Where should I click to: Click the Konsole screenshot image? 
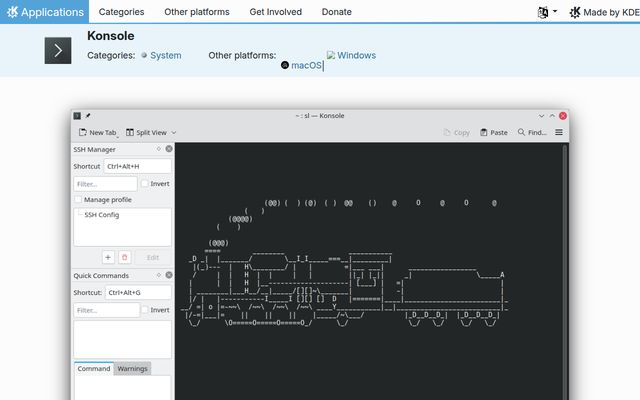[x=320, y=255]
